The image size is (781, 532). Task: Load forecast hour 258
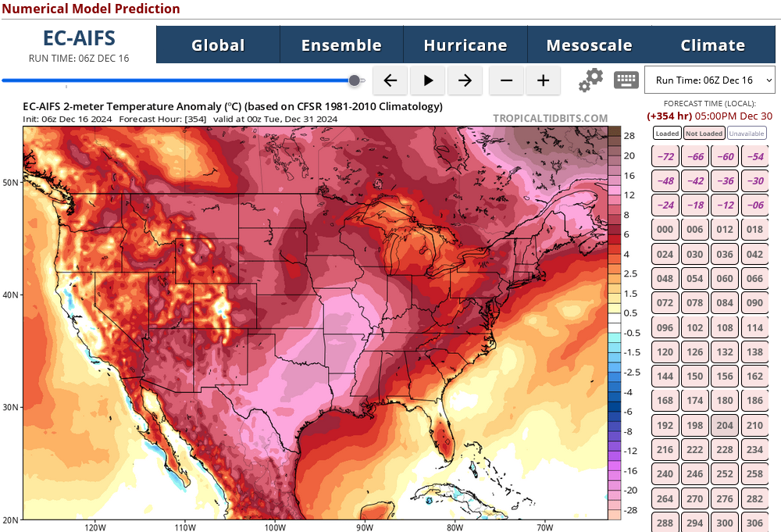pyautogui.click(x=754, y=474)
